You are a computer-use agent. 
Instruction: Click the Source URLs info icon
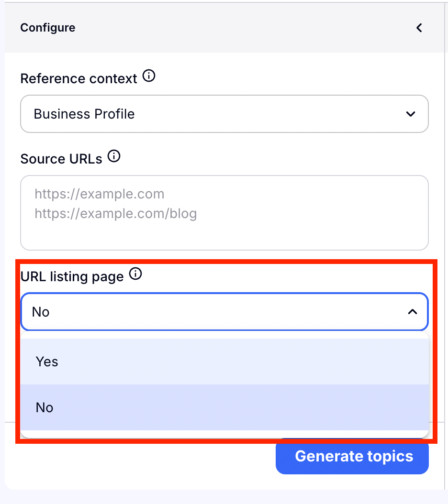pyautogui.click(x=114, y=156)
